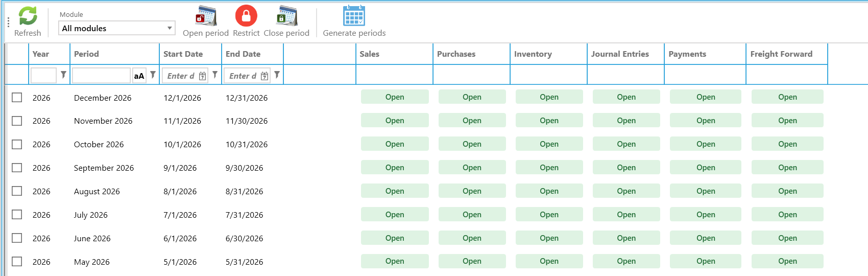Click the toolbar grip handle
Viewport: 868px width, 276px height.
click(9, 22)
